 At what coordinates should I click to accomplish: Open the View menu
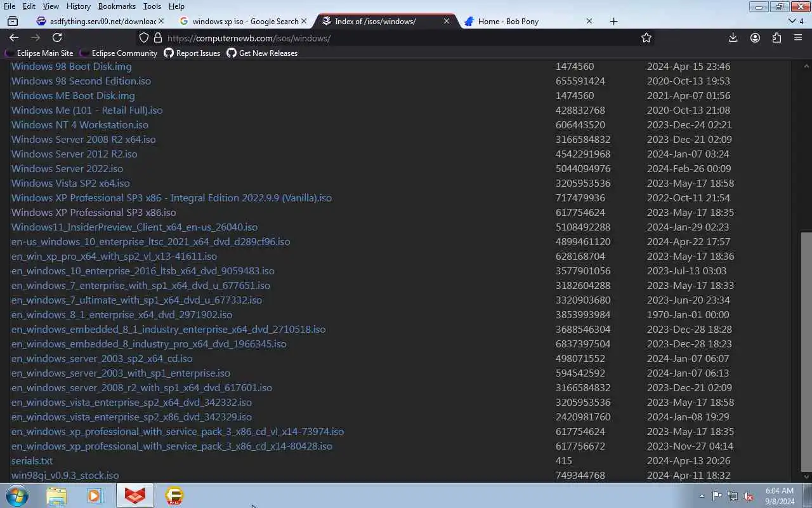point(51,6)
